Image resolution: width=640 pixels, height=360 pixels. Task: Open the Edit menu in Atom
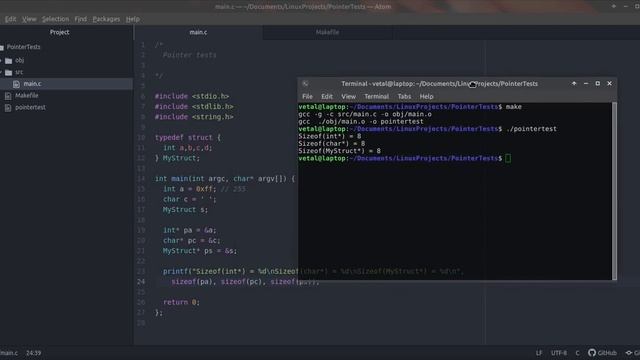[x=11, y=19]
